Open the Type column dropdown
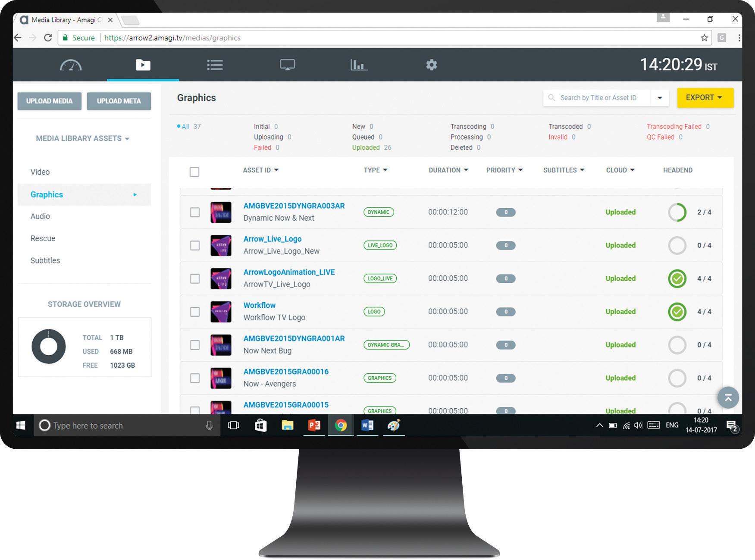Image resolution: width=755 pixels, height=560 pixels. coord(376,170)
